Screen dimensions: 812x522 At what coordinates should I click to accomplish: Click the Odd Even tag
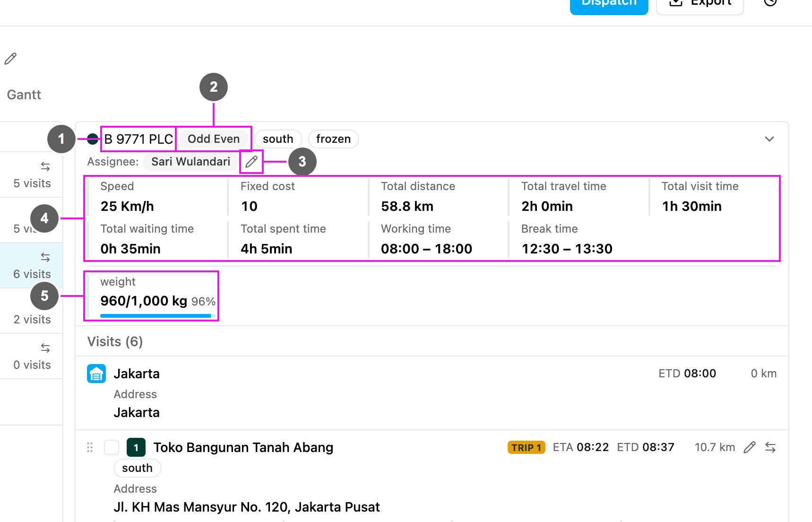pyautogui.click(x=214, y=139)
